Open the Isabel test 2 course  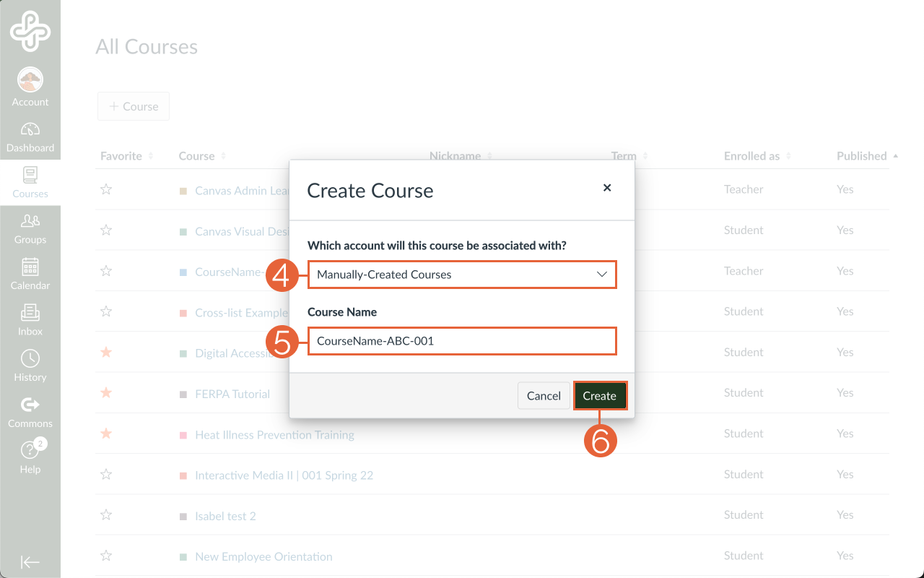pos(225,516)
